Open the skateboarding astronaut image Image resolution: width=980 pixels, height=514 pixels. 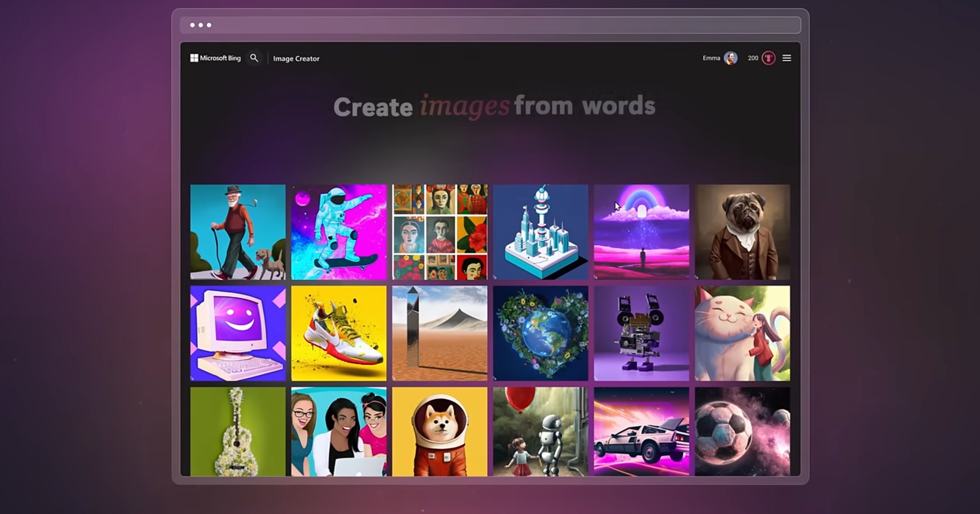tap(339, 232)
